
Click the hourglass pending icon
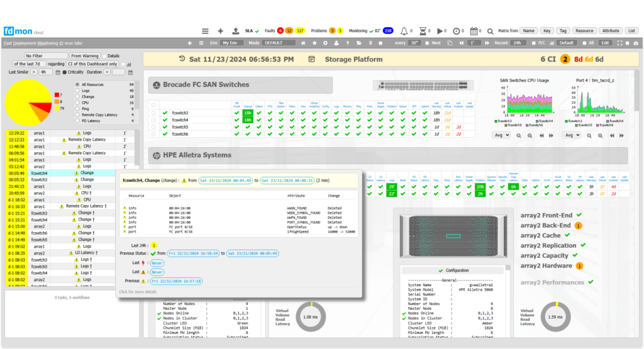pos(423,31)
